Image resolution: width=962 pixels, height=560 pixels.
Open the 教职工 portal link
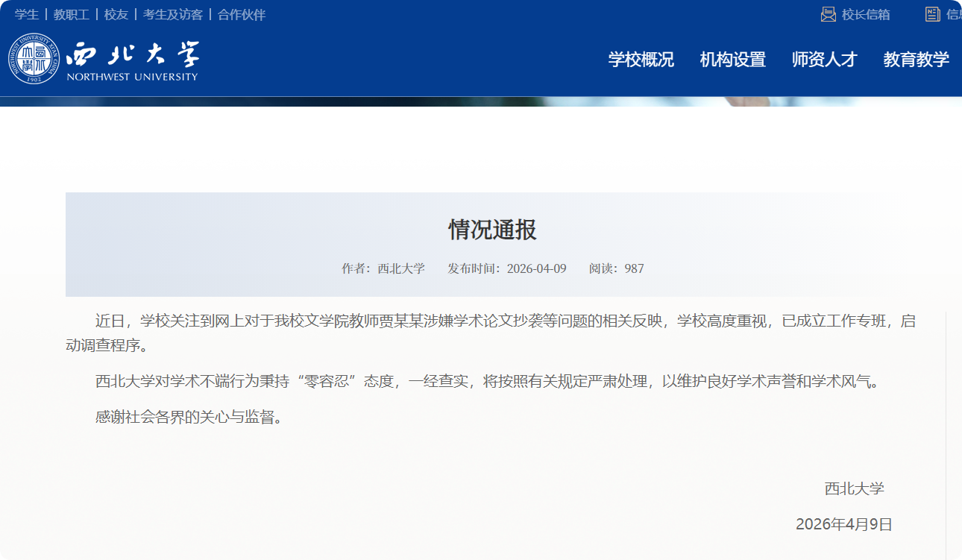(x=72, y=15)
